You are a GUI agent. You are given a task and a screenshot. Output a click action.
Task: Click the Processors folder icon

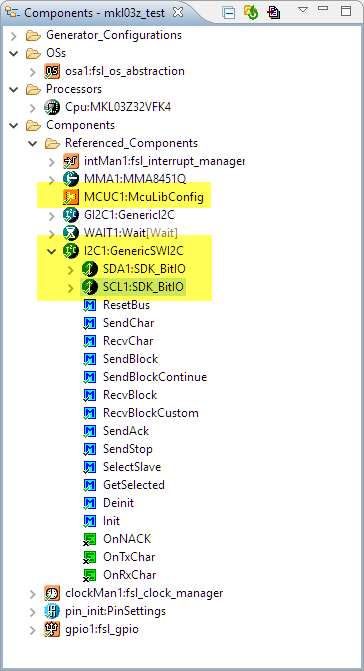click(x=33, y=89)
